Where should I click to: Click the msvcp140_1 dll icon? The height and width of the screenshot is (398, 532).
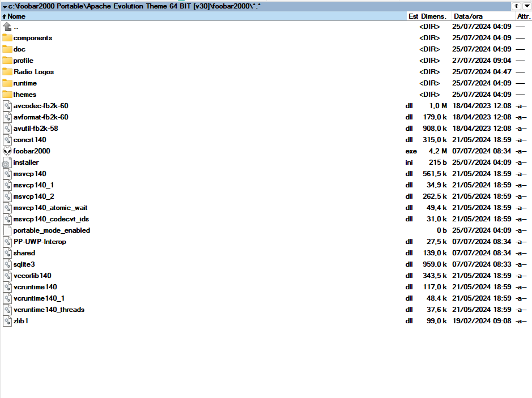[7, 185]
